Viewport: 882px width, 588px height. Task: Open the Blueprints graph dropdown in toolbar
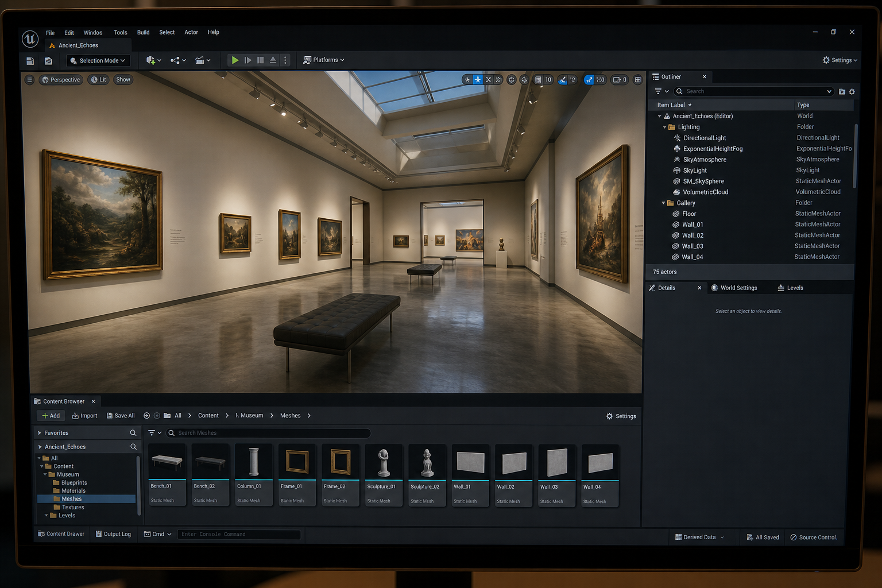tap(178, 60)
